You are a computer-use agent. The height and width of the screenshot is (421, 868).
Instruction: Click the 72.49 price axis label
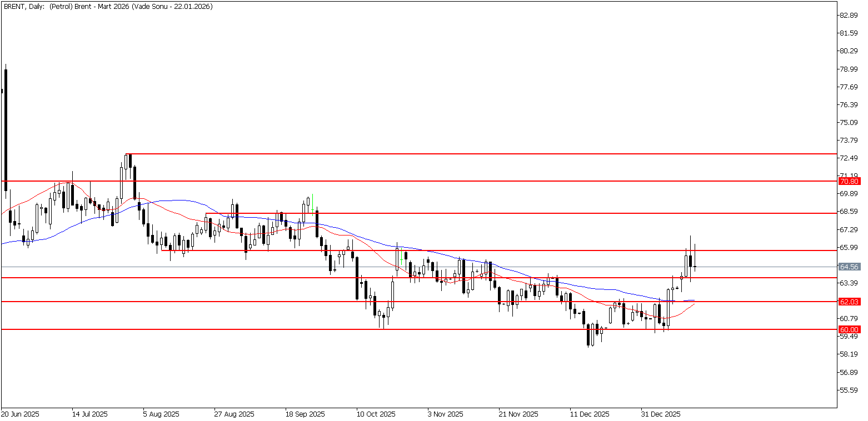point(850,158)
